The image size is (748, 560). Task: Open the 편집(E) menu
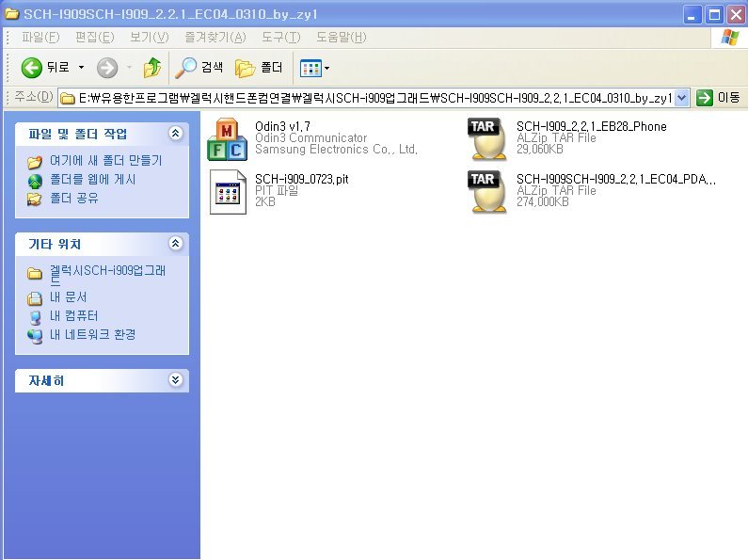pyautogui.click(x=95, y=38)
